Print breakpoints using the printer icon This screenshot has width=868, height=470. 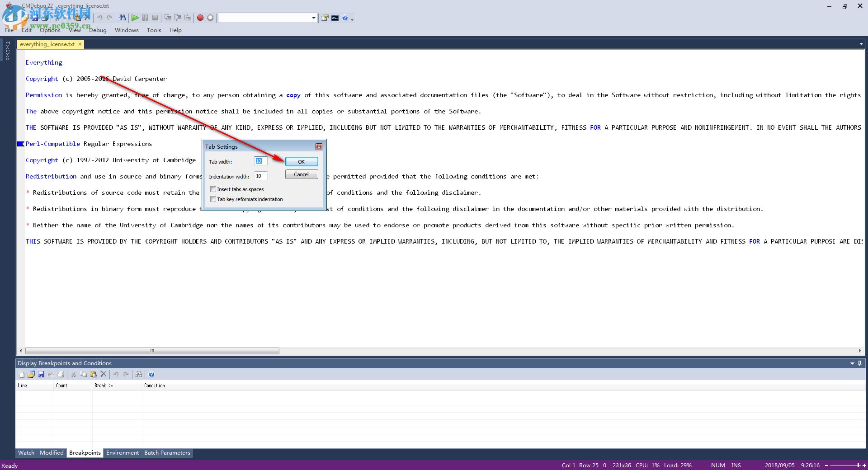pyautogui.click(x=61, y=374)
